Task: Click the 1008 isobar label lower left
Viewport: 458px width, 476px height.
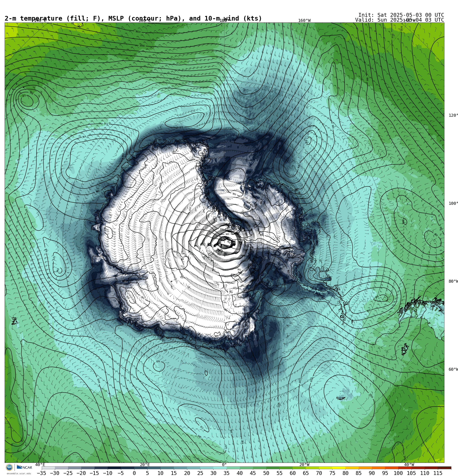Action: pos(98,381)
